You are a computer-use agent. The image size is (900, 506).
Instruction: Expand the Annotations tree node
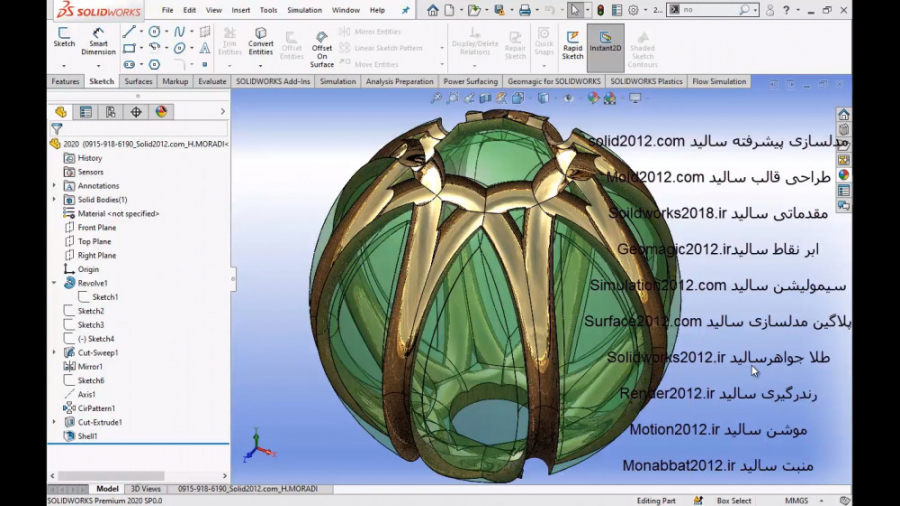tap(55, 185)
